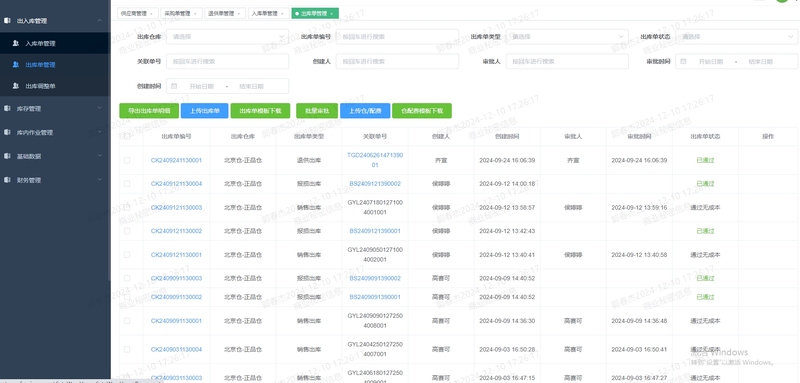Close the 供应商管理 tab with its x
The height and width of the screenshot is (383, 800).
tap(151, 14)
